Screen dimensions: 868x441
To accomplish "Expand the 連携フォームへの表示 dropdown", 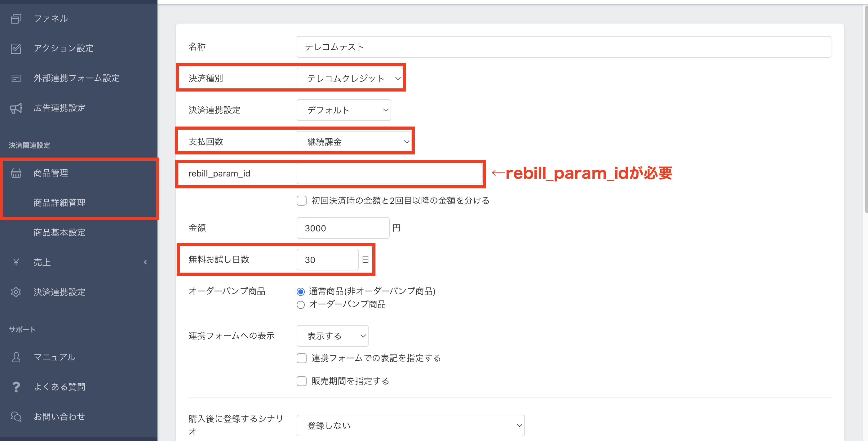I will point(332,336).
